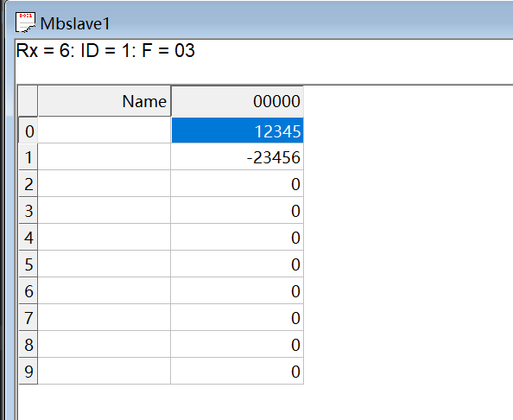Select row header 5
Viewport: 513px width, 420px height.
[28, 264]
